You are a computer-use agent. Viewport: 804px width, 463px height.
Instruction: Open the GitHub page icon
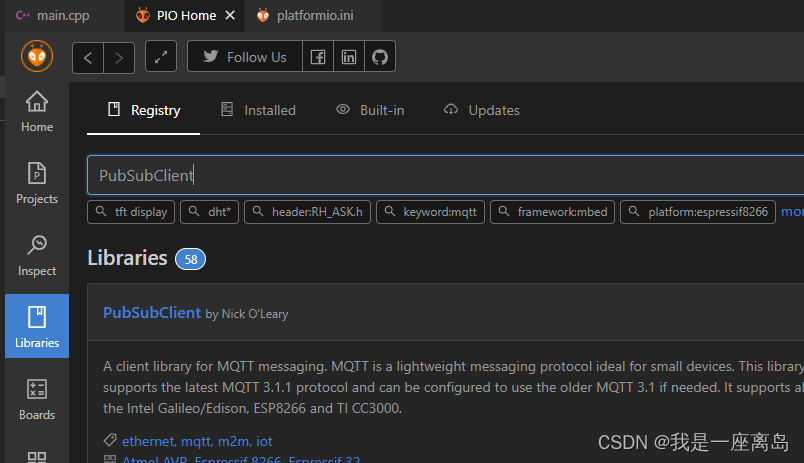[x=380, y=56]
